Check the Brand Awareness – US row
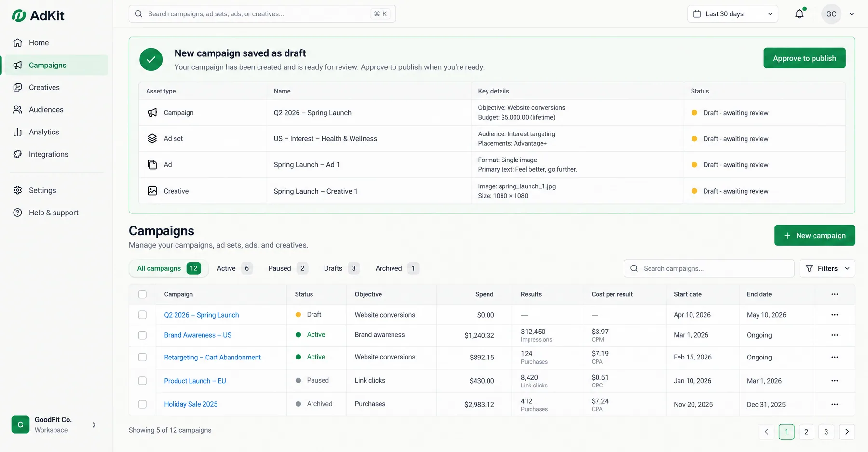This screenshot has width=868, height=452. [142, 335]
